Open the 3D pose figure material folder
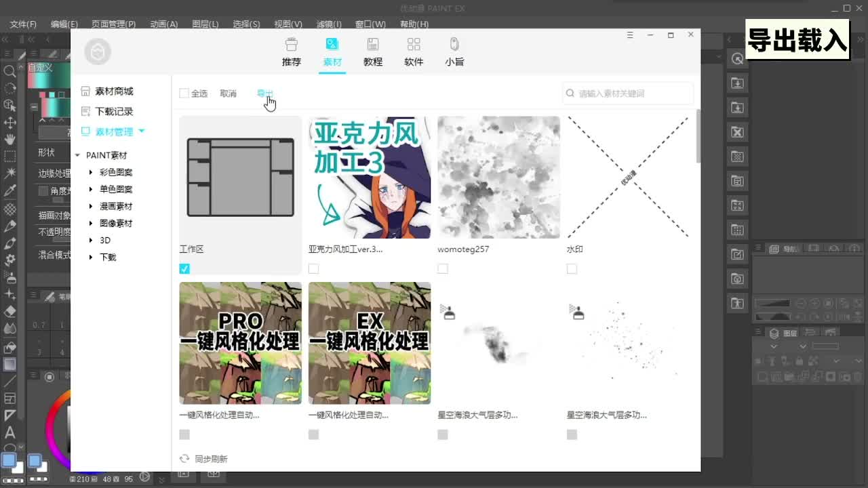Screen dimensions: 868x488 [737, 303]
